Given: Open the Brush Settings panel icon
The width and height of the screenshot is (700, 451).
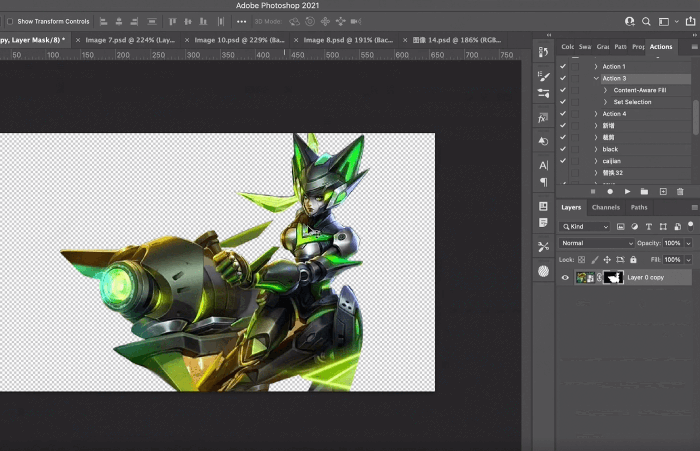Looking at the screenshot, I should [x=543, y=76].
